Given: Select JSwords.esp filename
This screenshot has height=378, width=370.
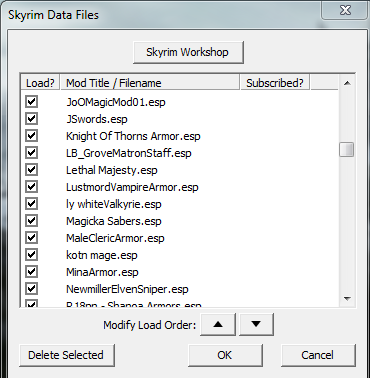Looking at the screenshot, I should pyautogui.click(x=97, y=119).
